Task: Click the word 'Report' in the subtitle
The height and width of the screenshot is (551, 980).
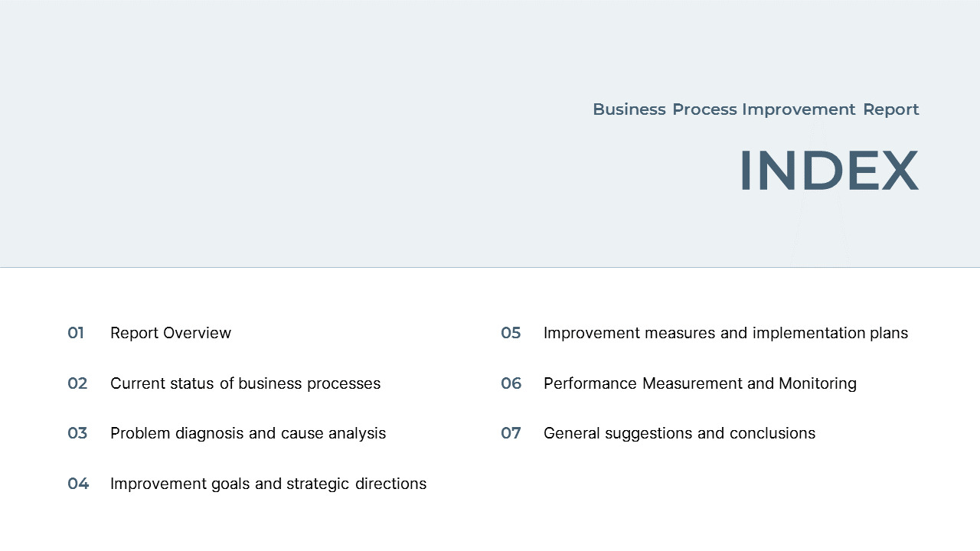Action: click(x=890, y=109)
